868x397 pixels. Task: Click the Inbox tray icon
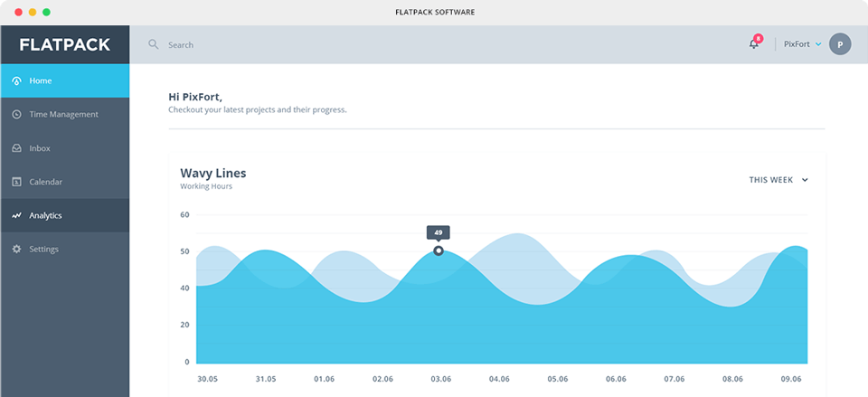tap(16, 148)
